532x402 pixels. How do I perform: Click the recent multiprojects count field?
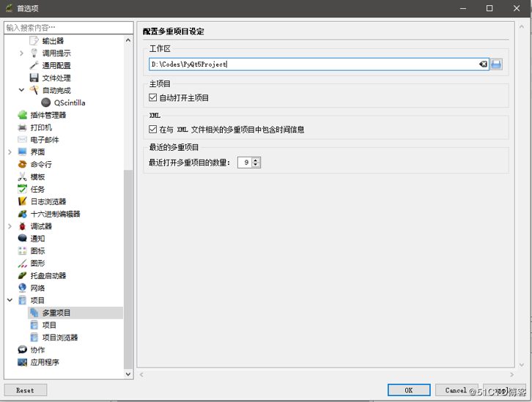(245, 163)
